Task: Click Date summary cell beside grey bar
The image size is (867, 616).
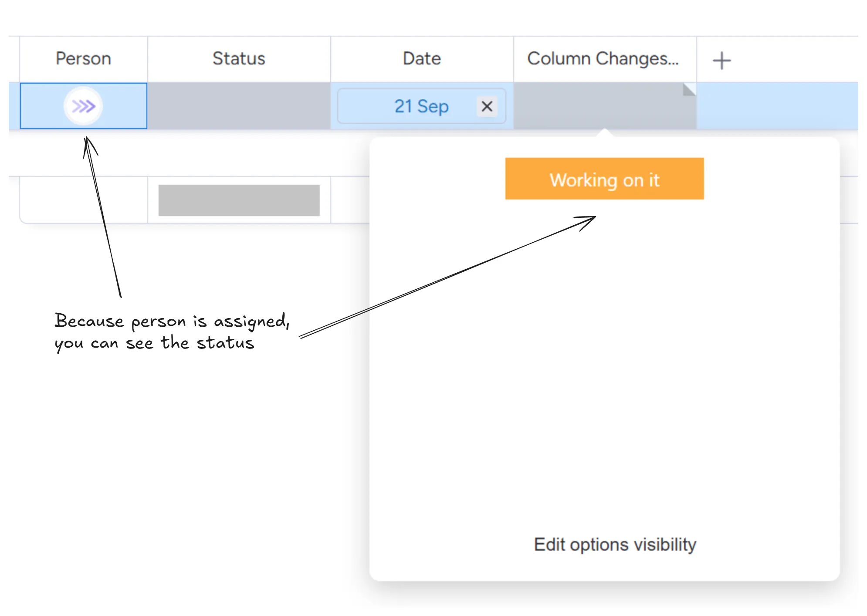Action: (349, 200)
